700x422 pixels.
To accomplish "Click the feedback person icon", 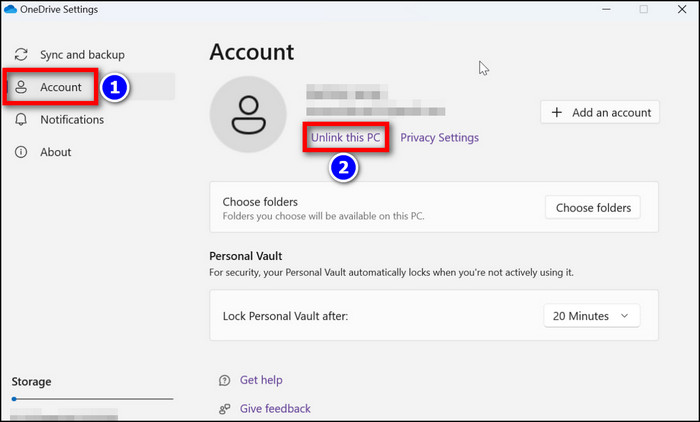I will 225,409.
